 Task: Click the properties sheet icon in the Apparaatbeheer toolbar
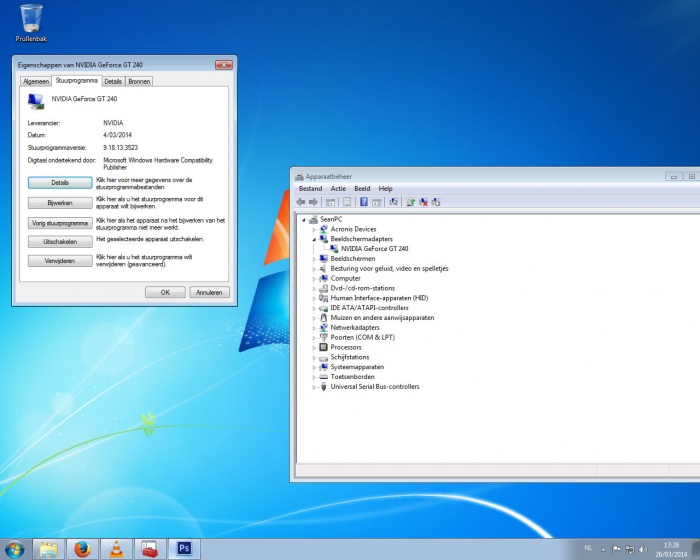coord(347,202)
